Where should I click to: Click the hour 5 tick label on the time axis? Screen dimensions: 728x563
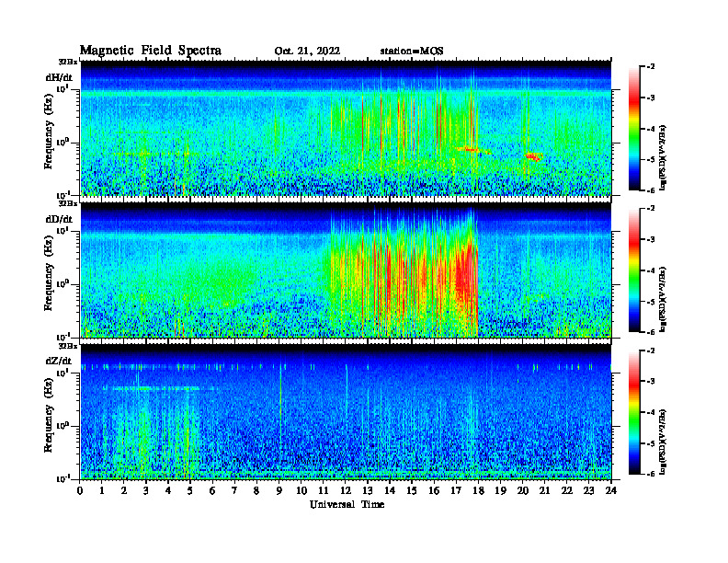(190, 491)
